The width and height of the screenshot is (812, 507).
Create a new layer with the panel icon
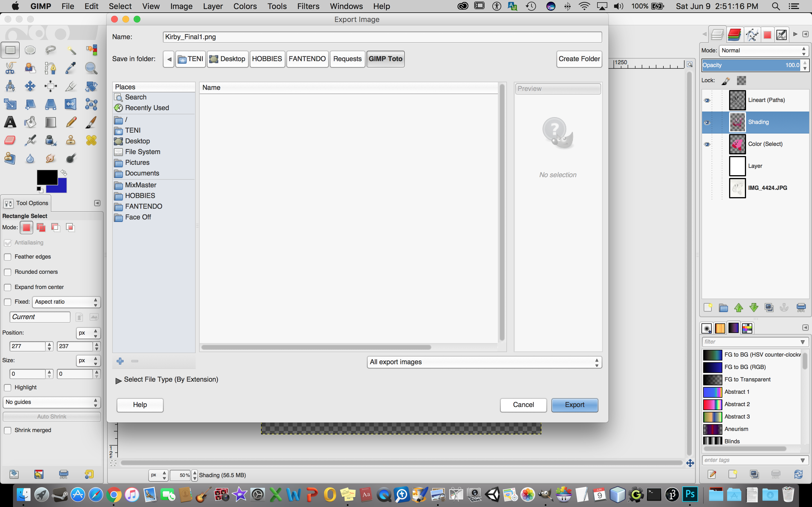click(x=708, y=308)
